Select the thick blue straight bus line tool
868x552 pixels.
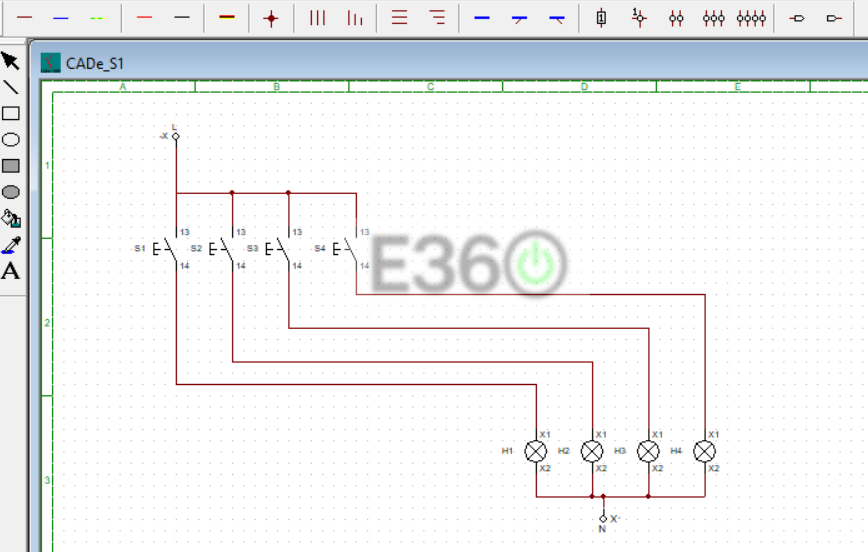coord(482,18)
